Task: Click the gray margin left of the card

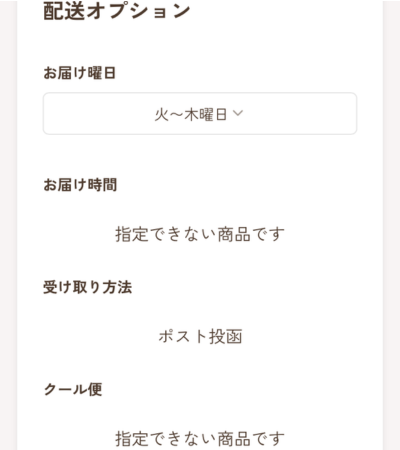Action: click(8, 225)
